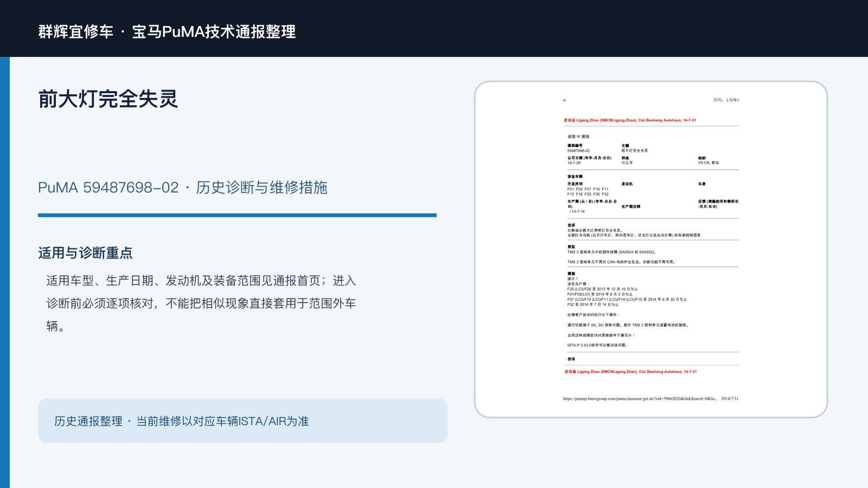Click the 2014/7/31 date in document footer
Viewport: 868px width, 488px height.
tap(730, 399)
